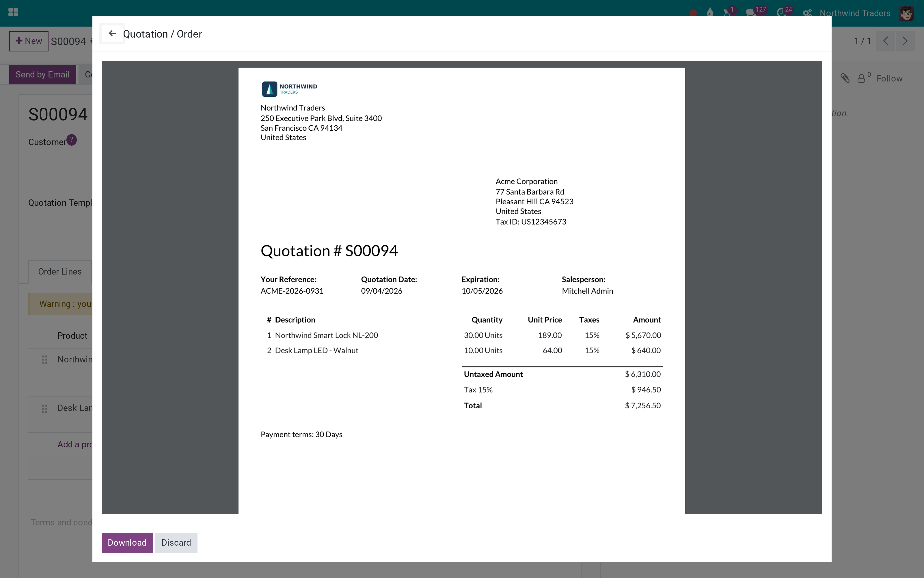Image resolution: width=924 pixels, height=578 pixels.
Task: Open activities clock icon showing 24
Action: [781, 13]
